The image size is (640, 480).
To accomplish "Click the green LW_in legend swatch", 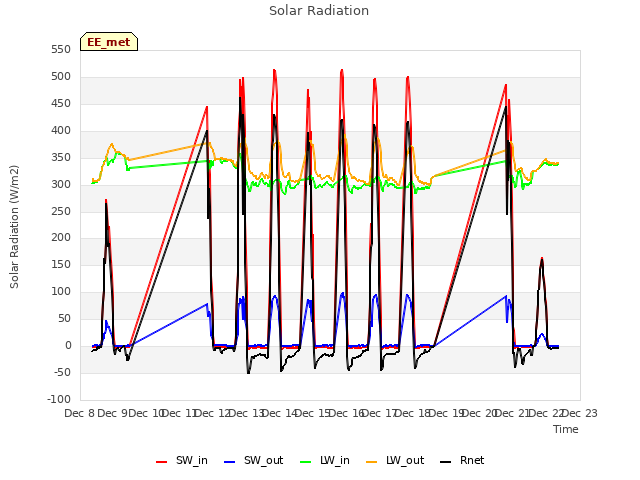I will [x=305, y=462].
